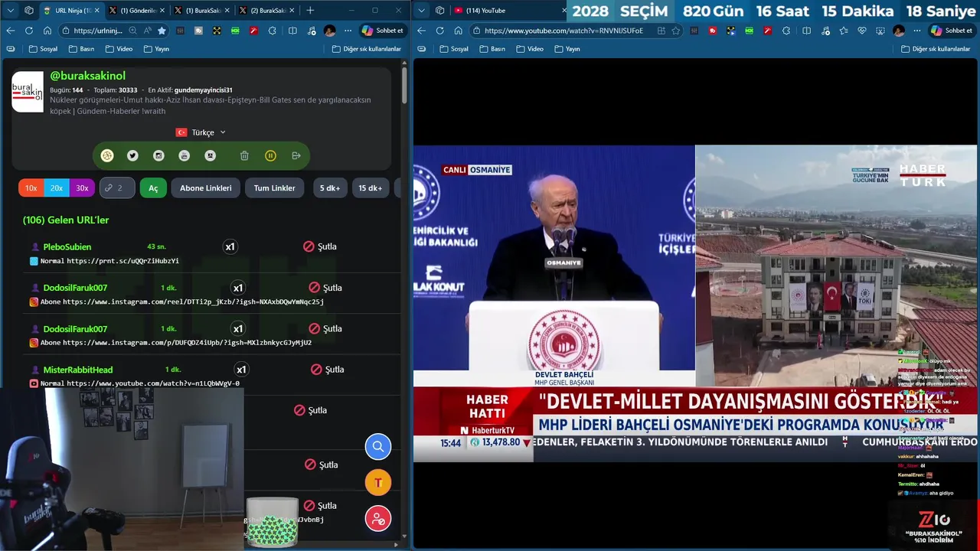This screenshot has width=980, height=551.
Task: Click the dribbble-style globe filter icon
Action: coord(107,155)
